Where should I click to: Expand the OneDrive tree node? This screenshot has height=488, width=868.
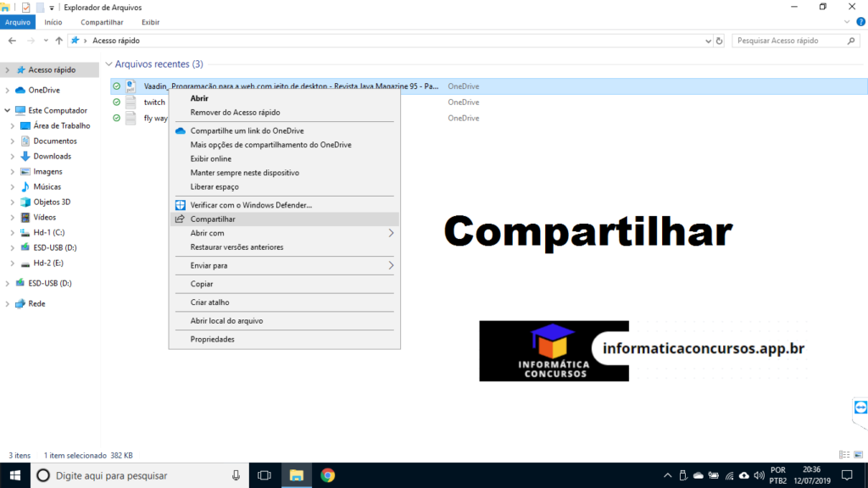[8, 90]
